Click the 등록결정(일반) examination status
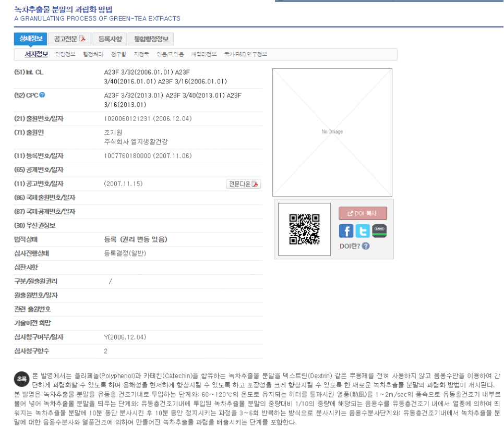Image resolution: width=504 pixels, height=437 pixels. tap(125, 253)
